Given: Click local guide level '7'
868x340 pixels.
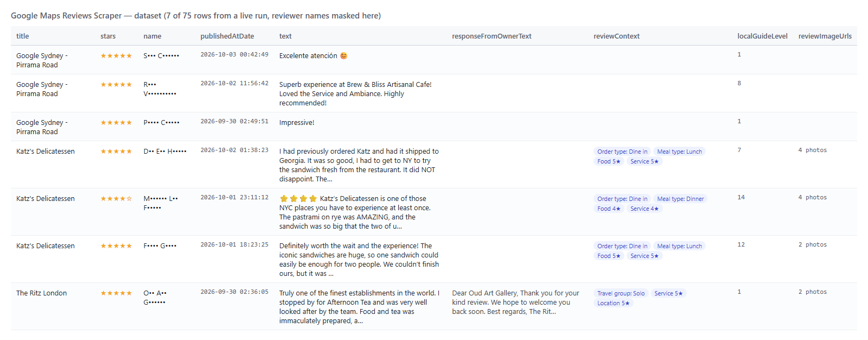Looking at the screenshot, I should (x=739, y=150).
